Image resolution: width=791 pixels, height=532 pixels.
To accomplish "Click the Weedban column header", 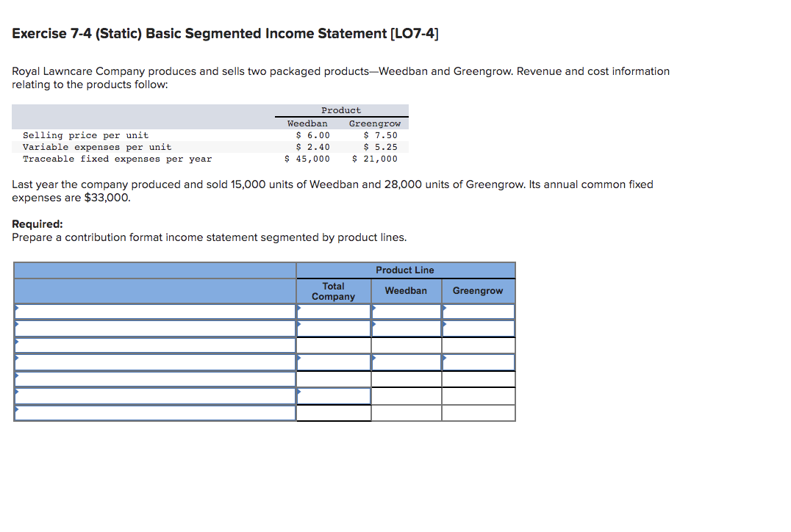I will [x=406, y=290].
